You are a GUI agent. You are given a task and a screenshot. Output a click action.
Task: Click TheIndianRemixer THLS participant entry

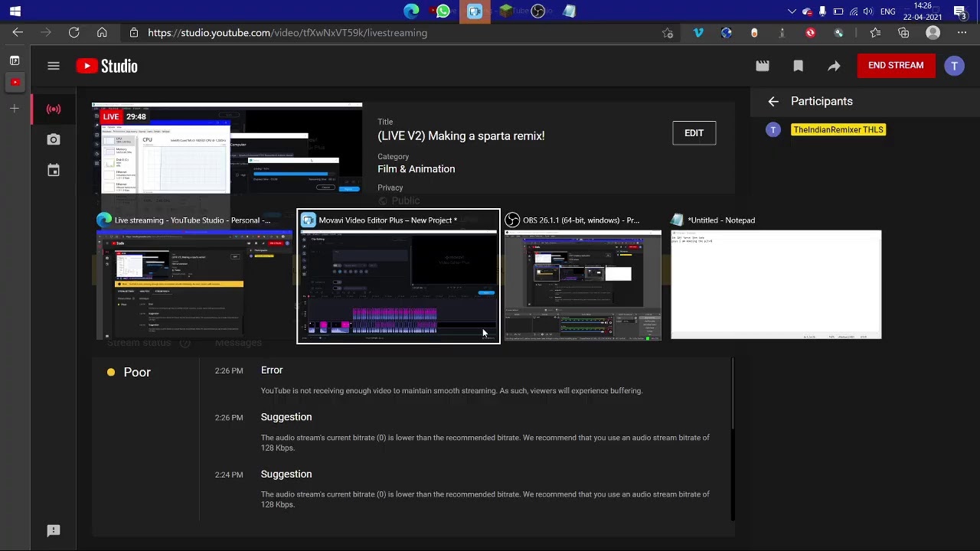(x=838, y=130)
